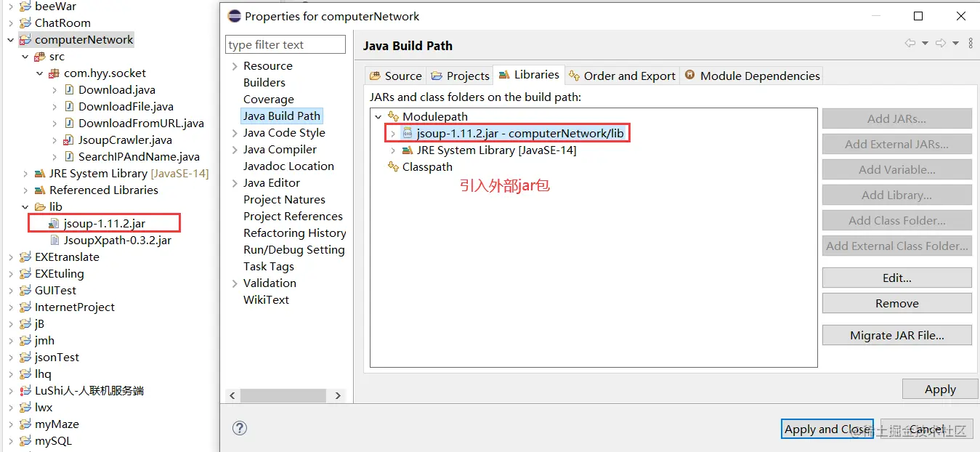The width and height of the screenshot is (980, 452).
Task: Expand jsoup-1.11.2.jar in build path list
Action: [x=393, y=133]
